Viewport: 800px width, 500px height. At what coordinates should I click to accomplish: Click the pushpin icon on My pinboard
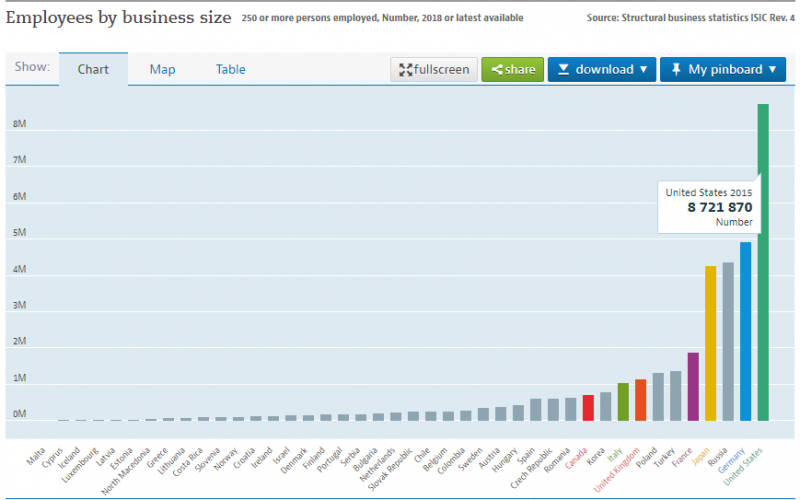coord(676,70)
